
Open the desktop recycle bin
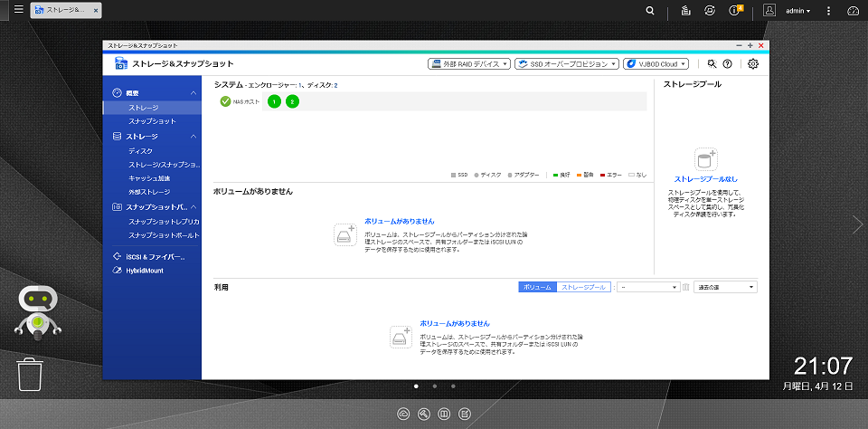point(30,375)
